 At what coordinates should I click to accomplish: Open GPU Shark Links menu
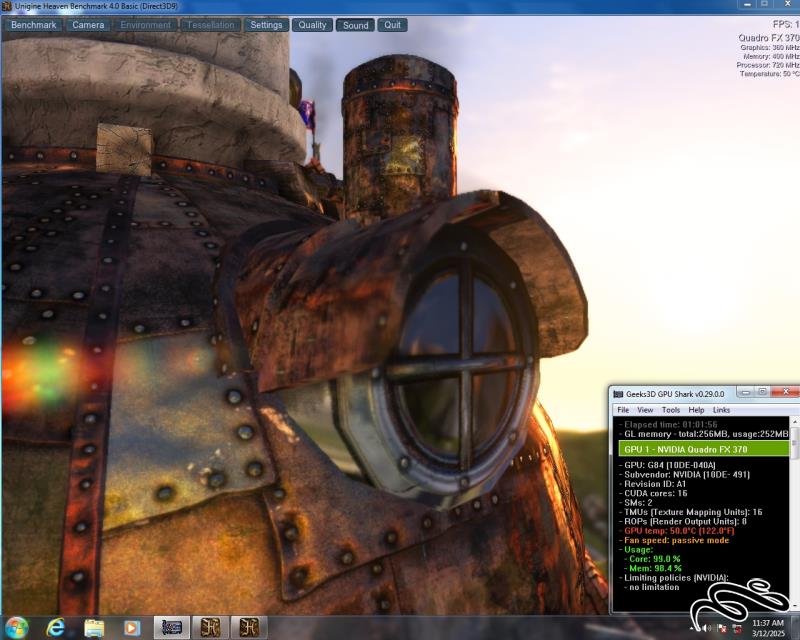tap(721, 410)
